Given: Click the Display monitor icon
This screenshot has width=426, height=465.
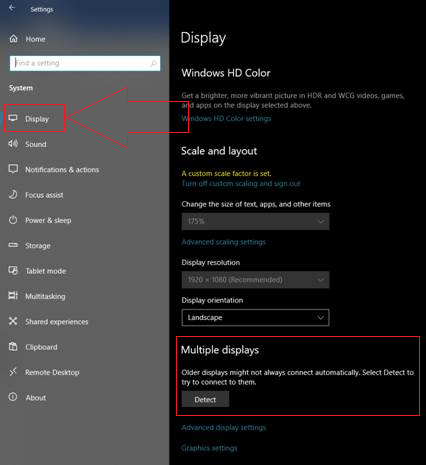Looking at the screenshot, I should click(x=13, y=118).
